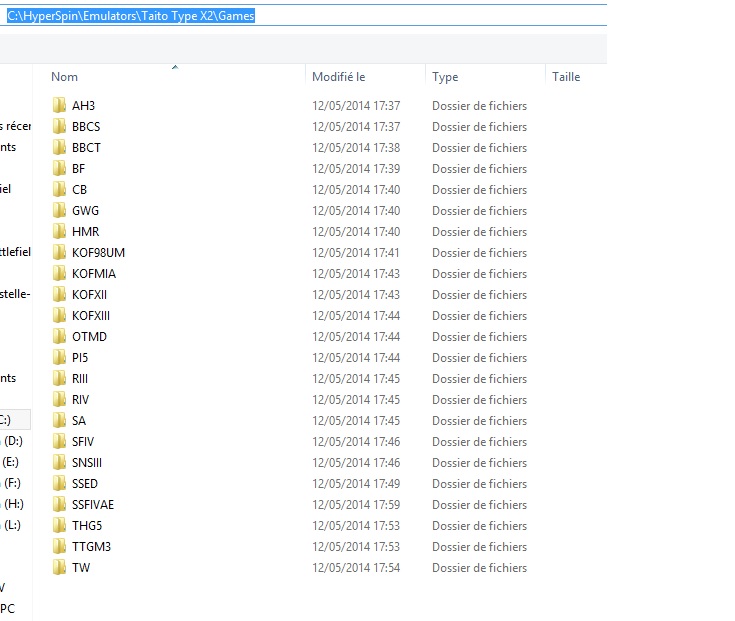Click the date 12/05/2014 17:54
Image resolution: width=735 pixels, height=621 pixels.
point(356,568)
